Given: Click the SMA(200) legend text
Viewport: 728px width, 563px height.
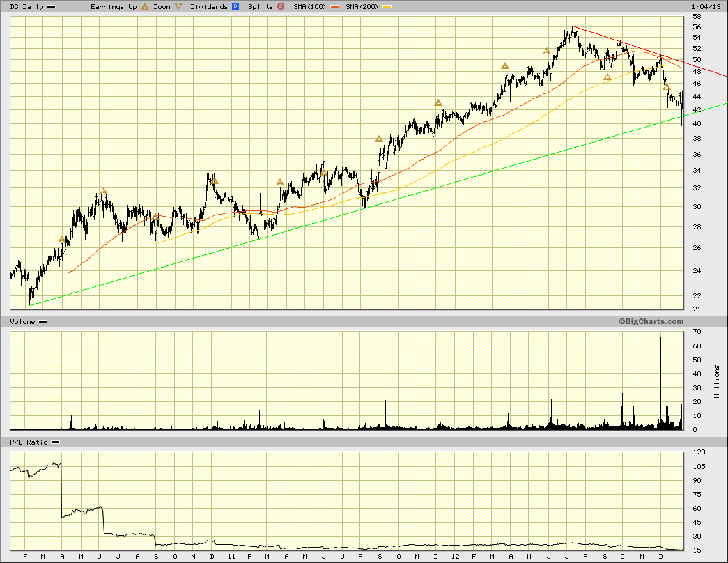Looking at the screenshot, I should coord(362,6).
